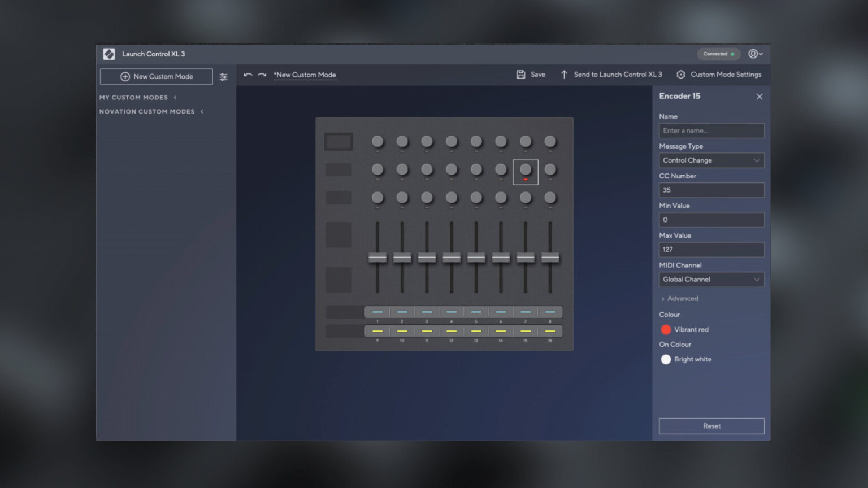The image size is (868, 488).
Task: Click the Send to Launch Control XL 3 upload icon
Action: click(x=564, y=74)
